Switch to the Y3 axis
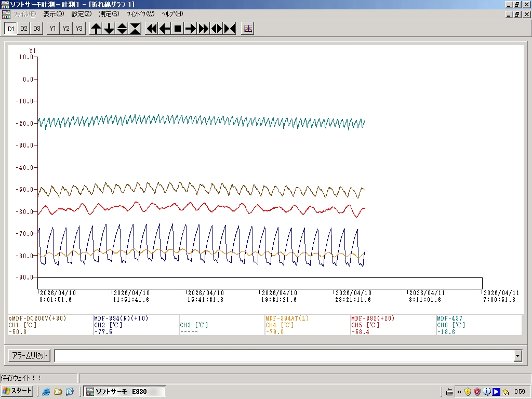The image size is (532, 399). (x=78, y=29)
